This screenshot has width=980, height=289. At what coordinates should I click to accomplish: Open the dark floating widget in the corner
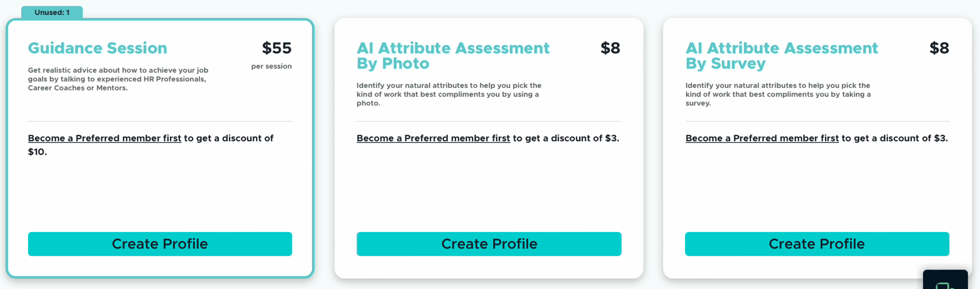pyautogui.click(x=945, y=281)
